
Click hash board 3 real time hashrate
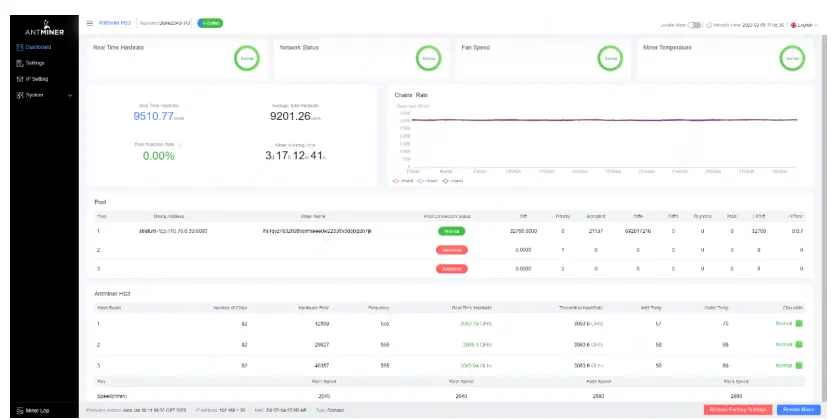[476, 366]
